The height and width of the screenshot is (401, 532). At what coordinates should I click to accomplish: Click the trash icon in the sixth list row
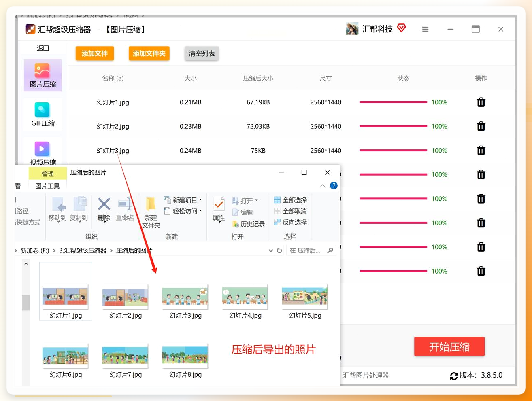click(481, 223)
